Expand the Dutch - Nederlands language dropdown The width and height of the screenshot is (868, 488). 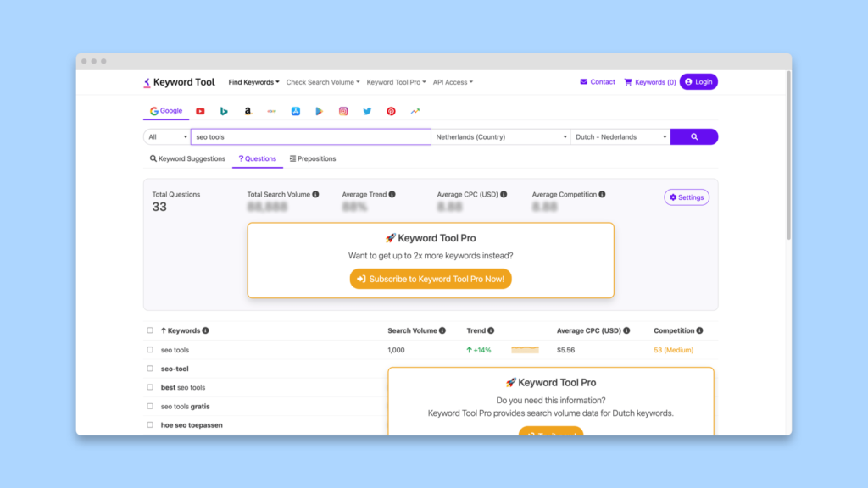[x=620, y=136]
